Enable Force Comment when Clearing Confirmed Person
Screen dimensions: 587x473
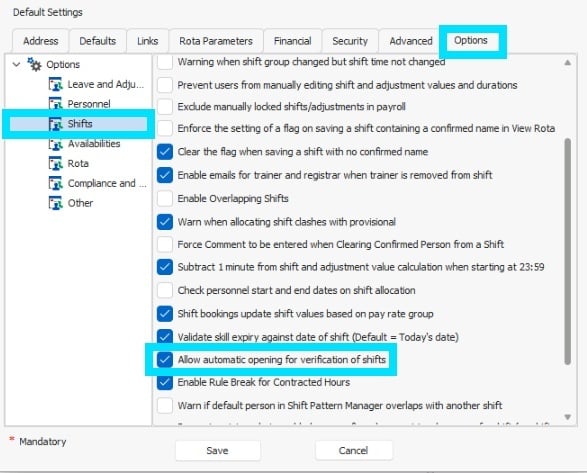(165, 245)
